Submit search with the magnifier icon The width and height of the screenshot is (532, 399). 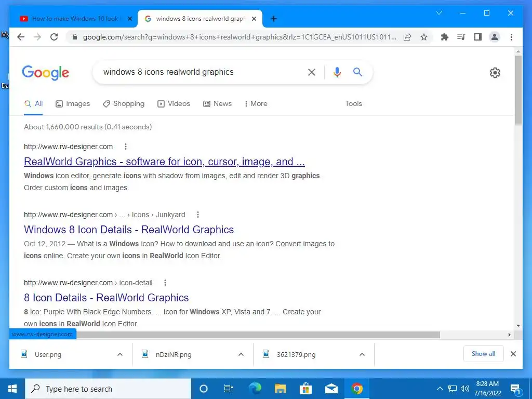[357, 72]
